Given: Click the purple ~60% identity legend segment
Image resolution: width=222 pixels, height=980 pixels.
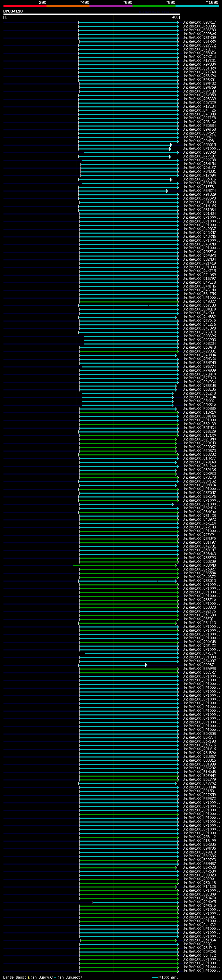Looking at the screenshot, I should (x=111, y=6).
